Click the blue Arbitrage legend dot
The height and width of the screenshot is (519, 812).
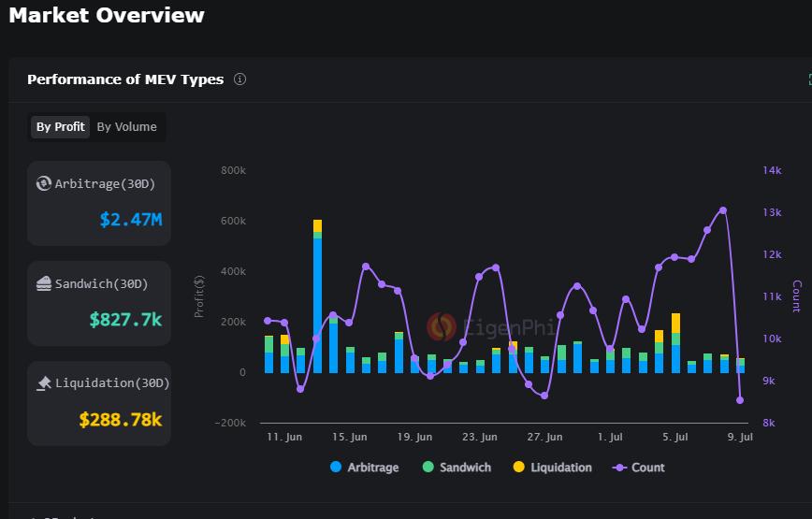[x=336, y=467]
